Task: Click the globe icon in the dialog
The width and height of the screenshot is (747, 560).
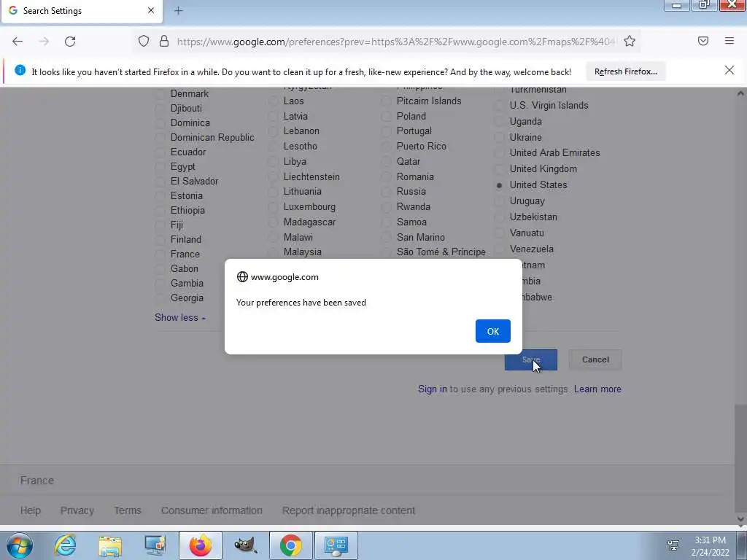Action: click(x=242, y=276)
